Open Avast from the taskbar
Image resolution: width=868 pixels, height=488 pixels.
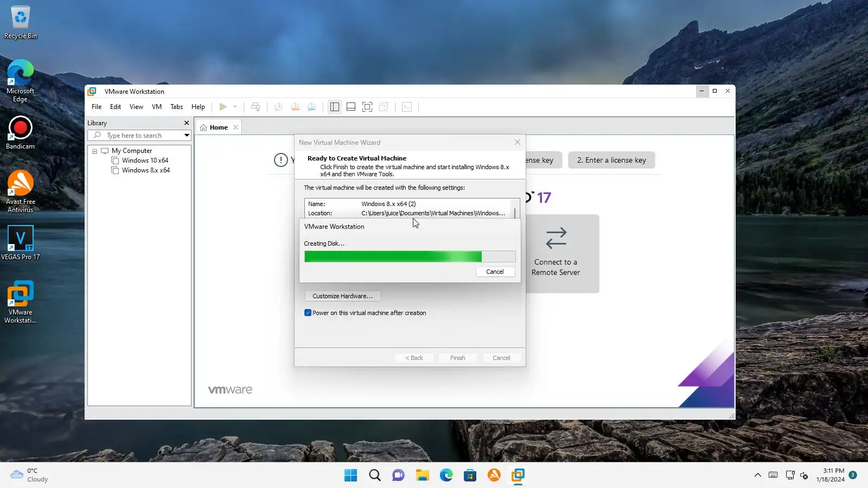(494, 476)
